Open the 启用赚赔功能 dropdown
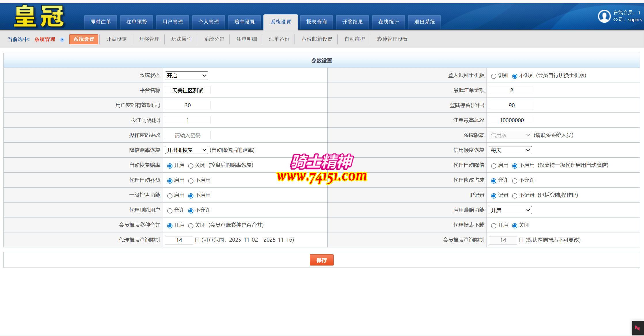 tap(510, 210)
